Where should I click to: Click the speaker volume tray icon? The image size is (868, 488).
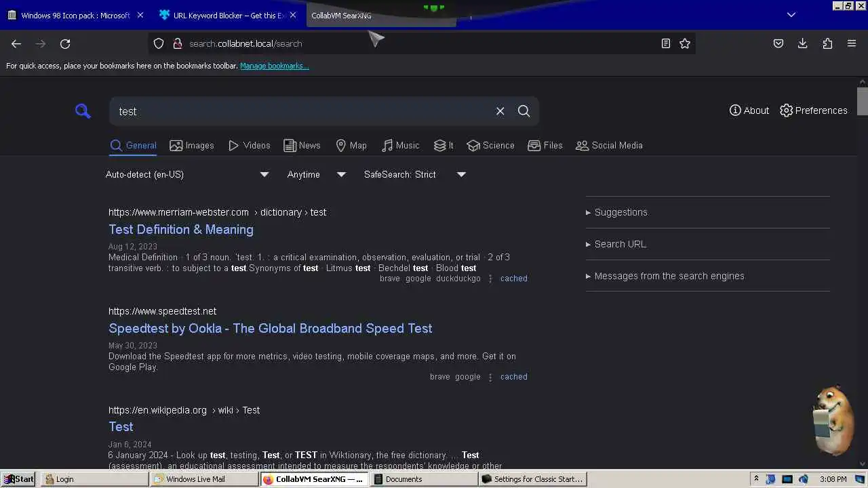point(804,479)
